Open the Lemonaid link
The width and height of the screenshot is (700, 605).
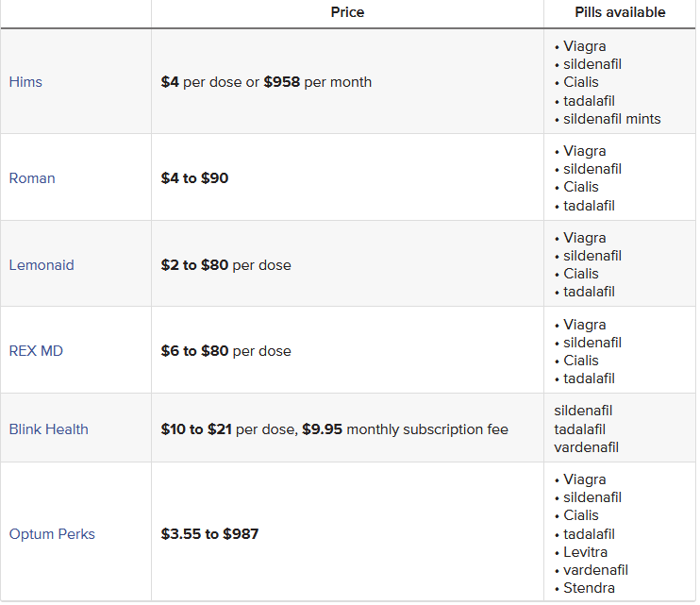[x=42, y=265]
